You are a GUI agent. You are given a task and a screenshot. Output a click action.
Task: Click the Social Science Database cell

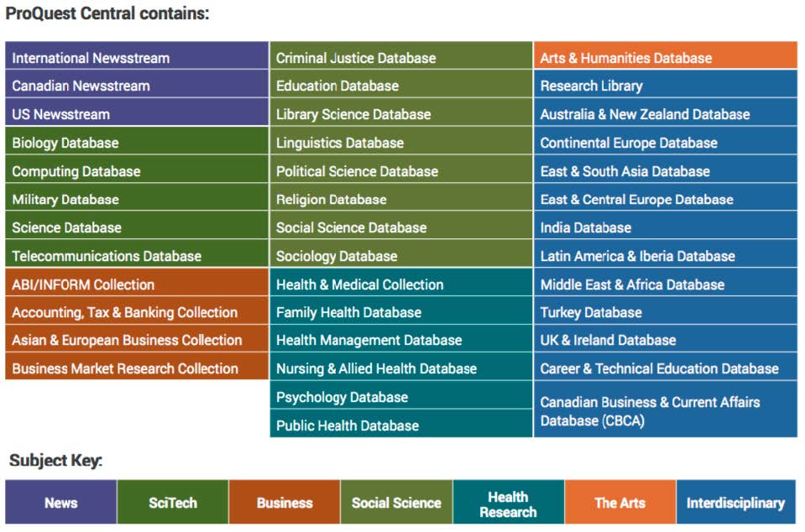pyautogui.click(x=401, y=226)
